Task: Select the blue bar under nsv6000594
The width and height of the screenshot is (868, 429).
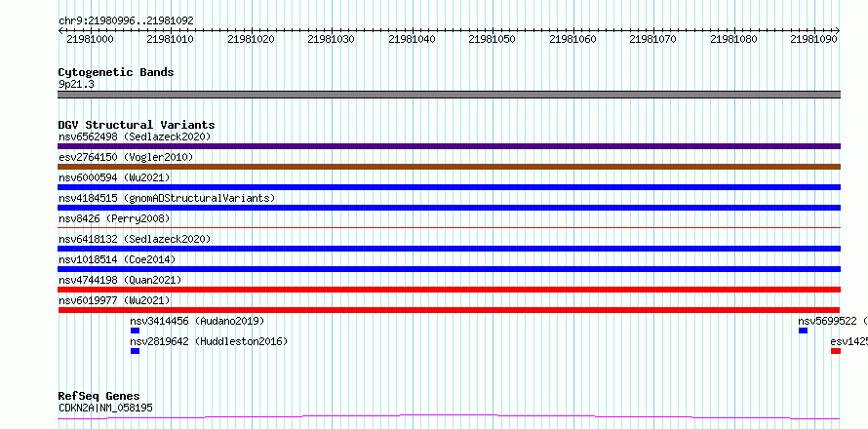Action: click(449, 187)
